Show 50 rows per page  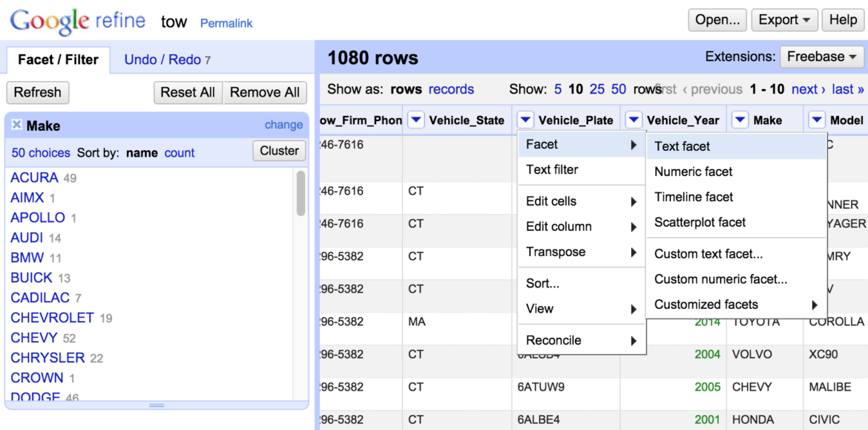tap(618, 89)
